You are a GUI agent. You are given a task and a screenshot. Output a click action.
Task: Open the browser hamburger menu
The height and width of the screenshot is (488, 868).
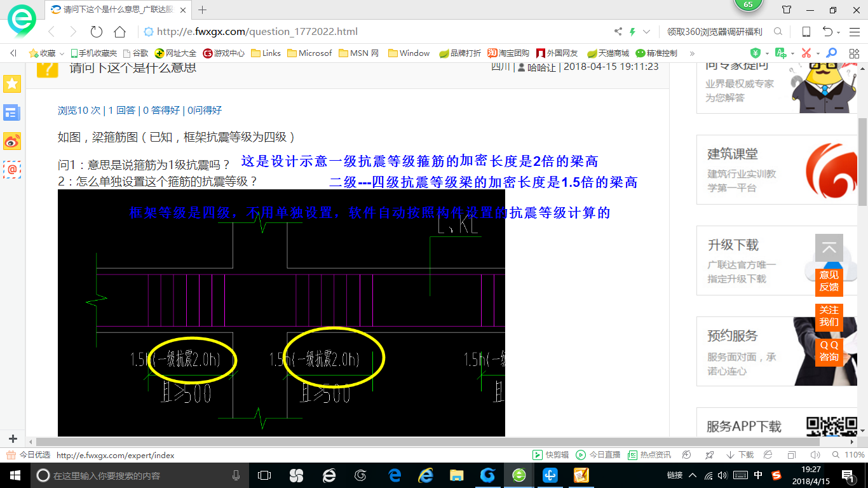pyautogui.click(x=853, y=32)
